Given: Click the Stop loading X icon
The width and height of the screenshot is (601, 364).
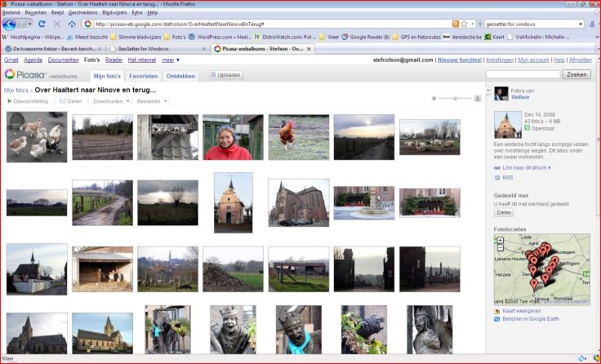Looking at the screenshot, I should (56, 24).
